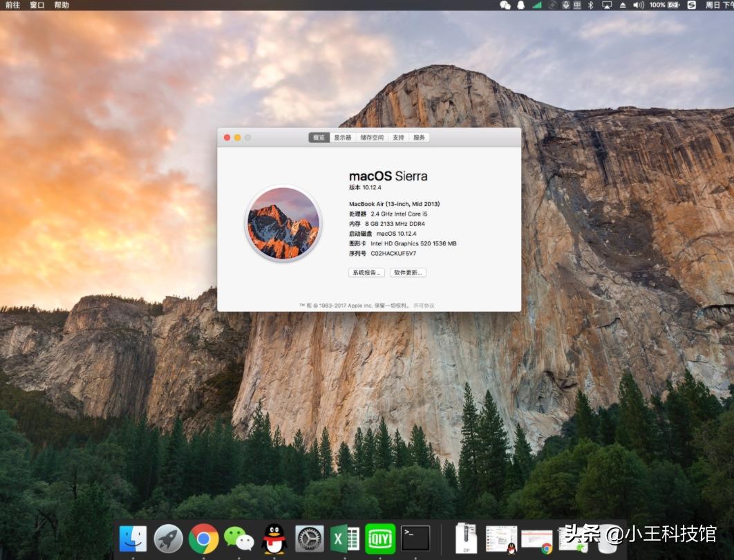Open System Preferences gear in Dock
The width and height of the screenshot is (734, 560).
tap(310, 539)
